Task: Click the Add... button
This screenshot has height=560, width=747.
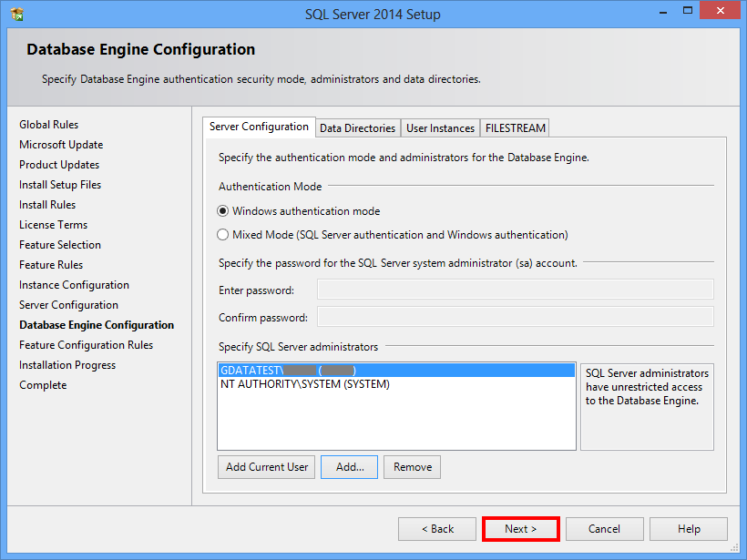Action: coord(349,467)
